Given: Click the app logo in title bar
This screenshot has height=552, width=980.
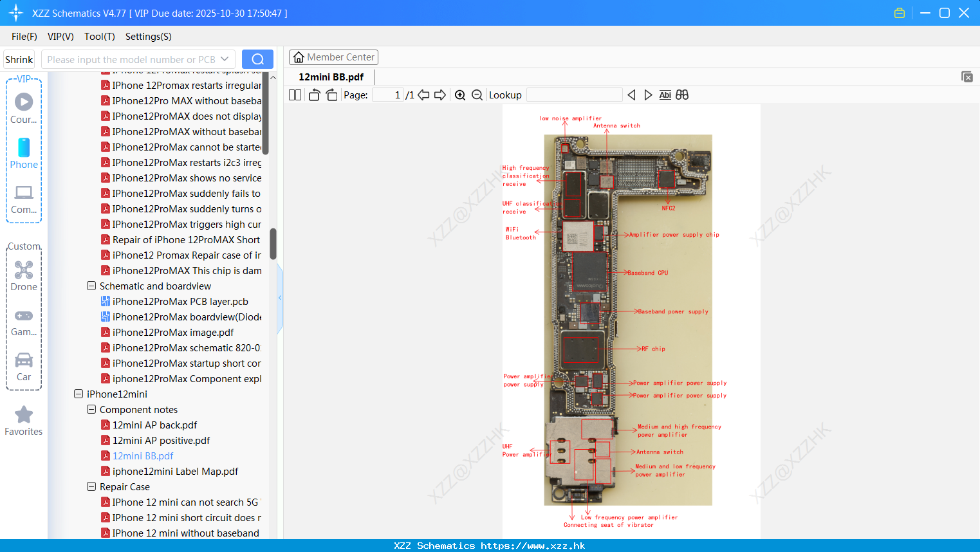Looking at the screenshot, I should (x=15, y=13).
